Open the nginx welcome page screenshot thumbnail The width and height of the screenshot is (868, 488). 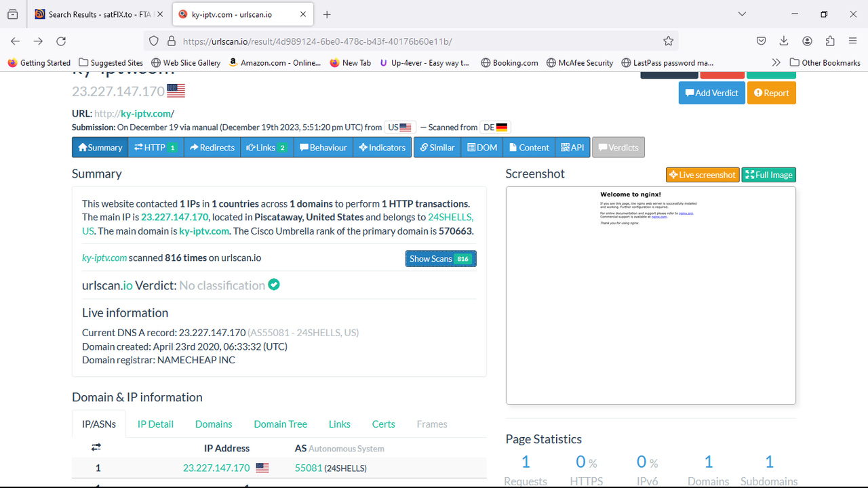[651, 296]
